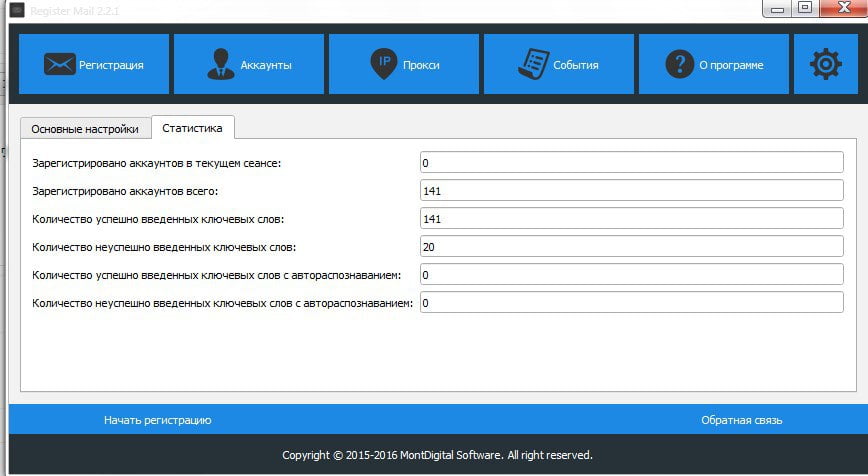Open the Аккаунты person icon

pos(220,64)
